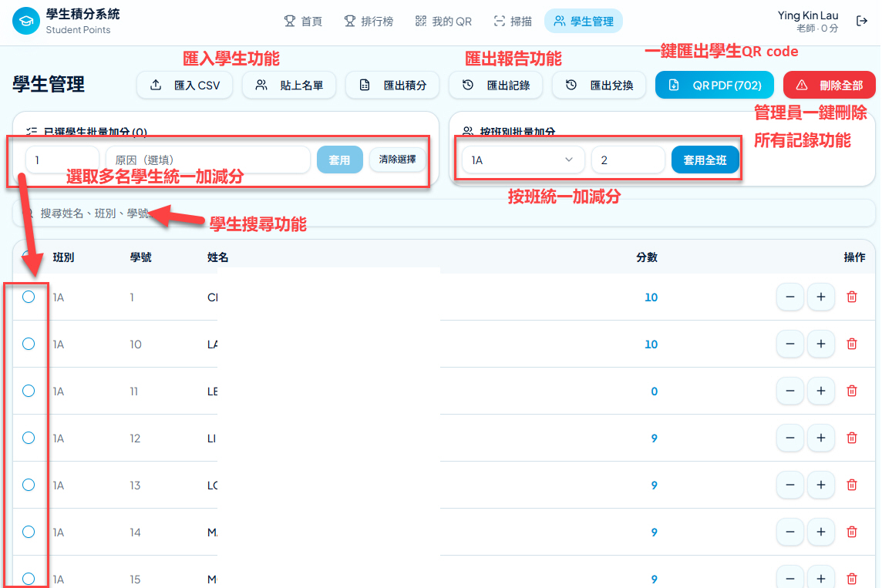
Task: Select the checkbox for student 1A number 10
Action: pyautogui.click(x=29, y=344)
